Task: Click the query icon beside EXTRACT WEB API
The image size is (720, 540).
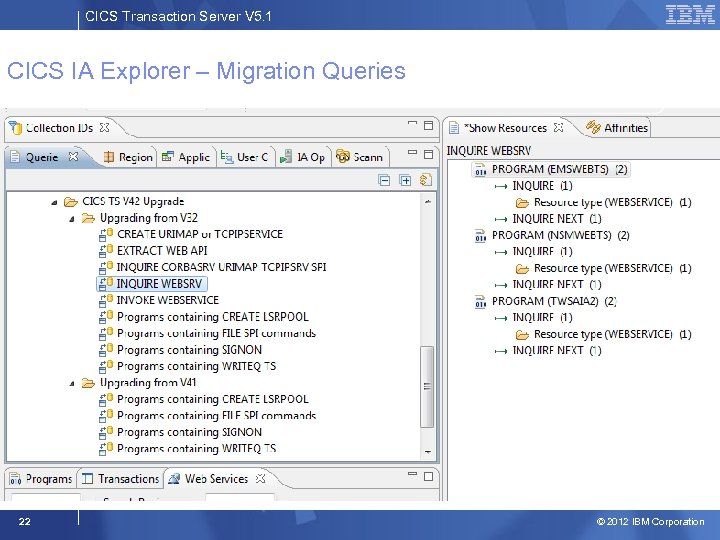Action: coord(106,251)
